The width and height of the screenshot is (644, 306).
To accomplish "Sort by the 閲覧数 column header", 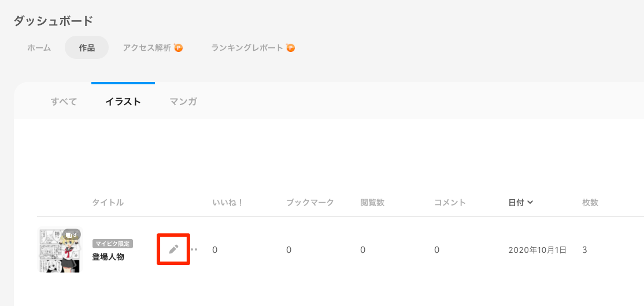I will [372, 202].
